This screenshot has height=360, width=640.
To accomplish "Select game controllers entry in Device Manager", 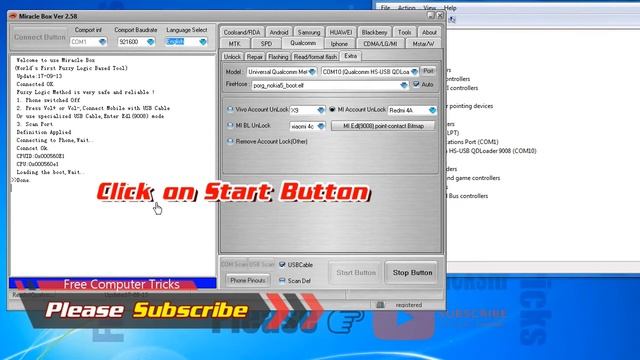I will coord(474,178).
